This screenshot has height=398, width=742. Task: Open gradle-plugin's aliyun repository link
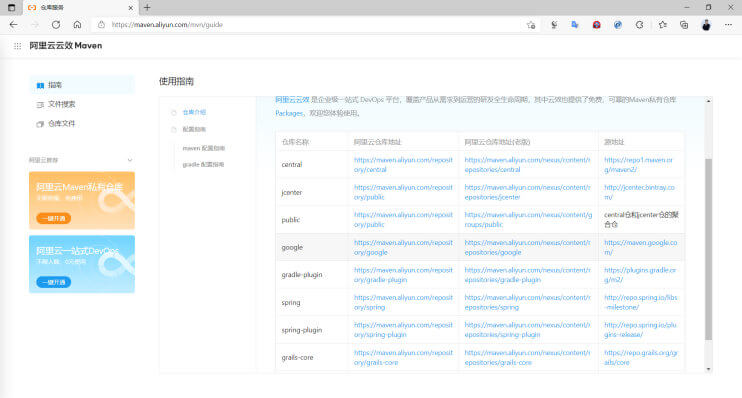403,275
